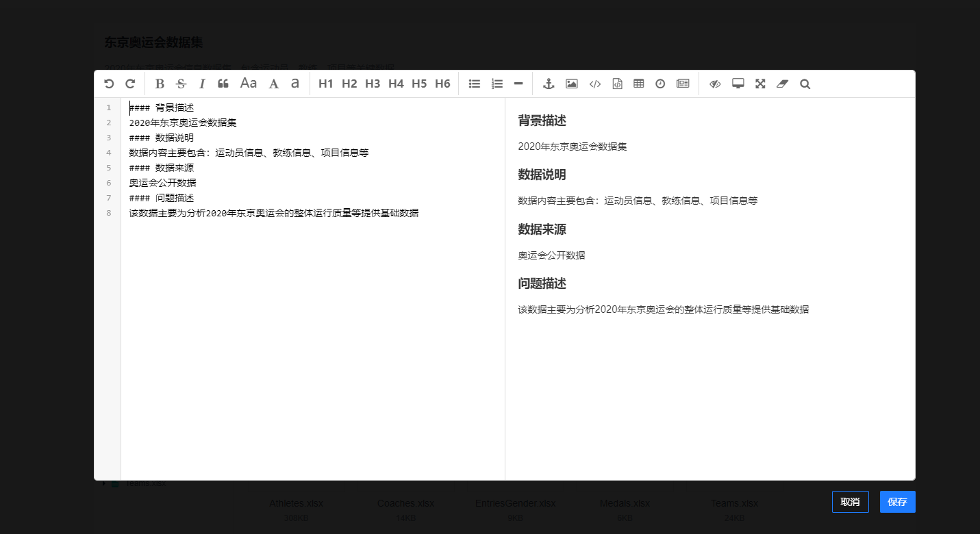Click the 取消 cancel button
This screenshot has height=534, width=980.
pyautogui.click(x=851, y=502)
